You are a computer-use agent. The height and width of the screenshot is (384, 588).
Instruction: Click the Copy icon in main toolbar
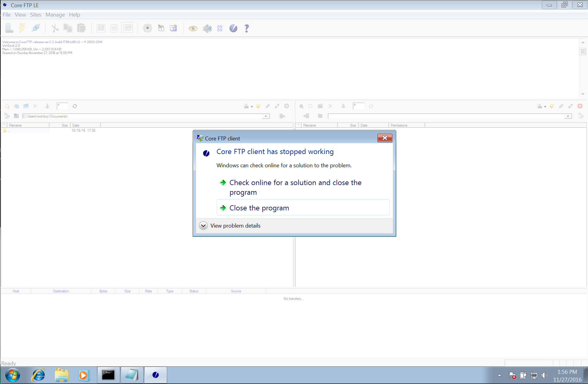68,28
